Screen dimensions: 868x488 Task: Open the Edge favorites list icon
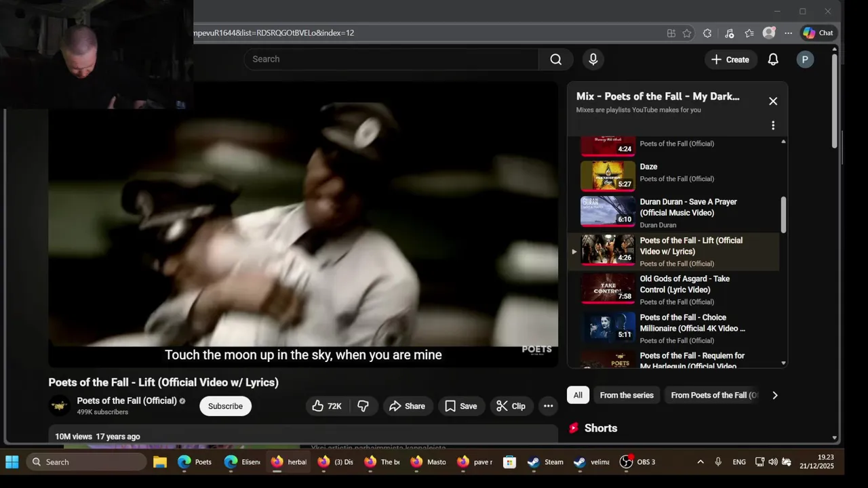[749, 33]
